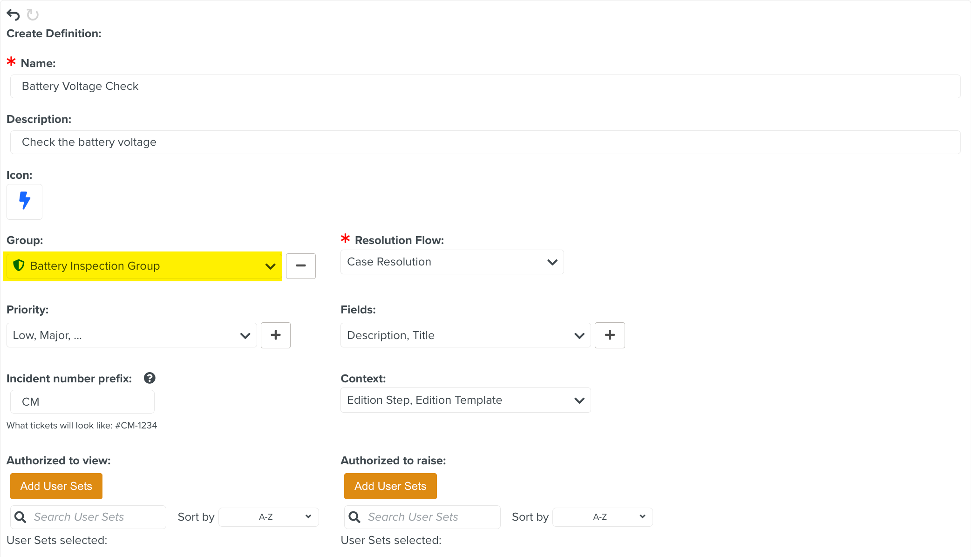Open the A-Z sort dropdown for view user sets

tap(268, 517)
